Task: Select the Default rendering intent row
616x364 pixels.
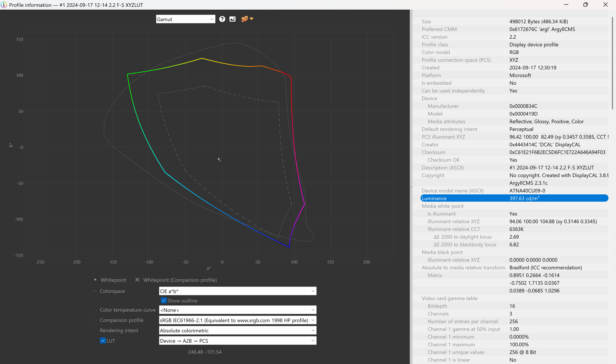Action: point(514,129)
